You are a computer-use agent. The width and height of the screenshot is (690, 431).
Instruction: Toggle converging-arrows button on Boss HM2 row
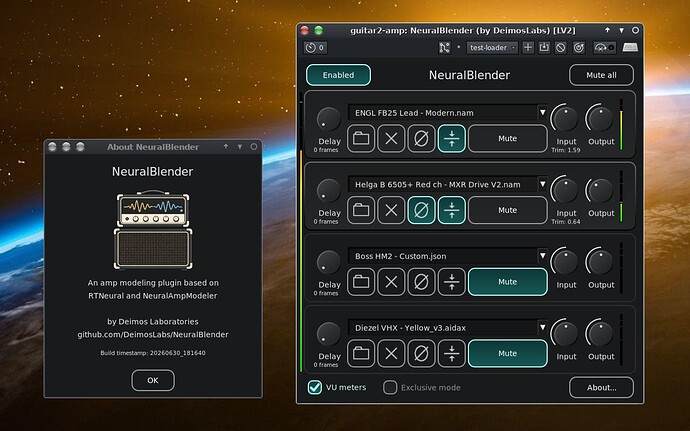[451, 282]
